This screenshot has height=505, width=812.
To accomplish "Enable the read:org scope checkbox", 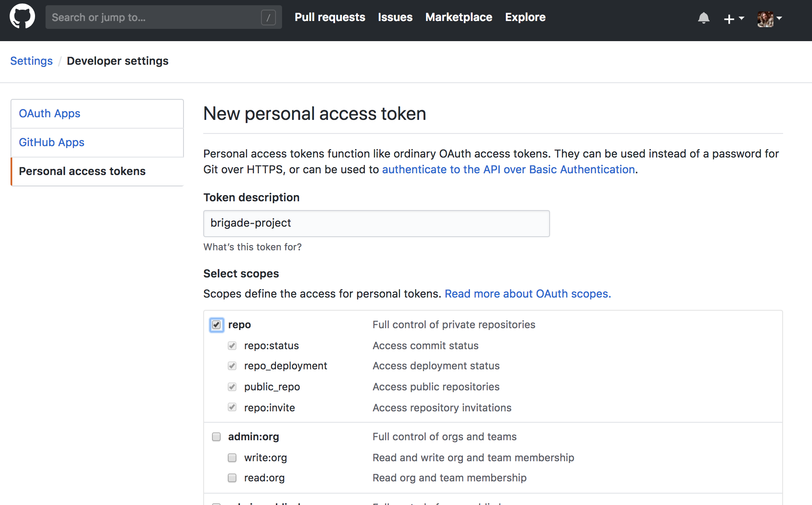I will [232, 478].
